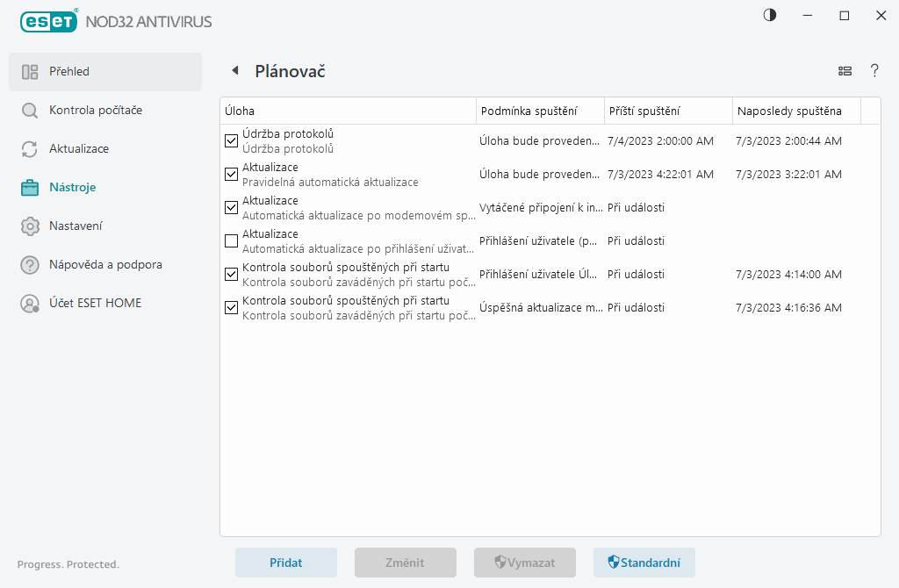Open the Kontrola počítače menu item

click(x=96, y=111)
